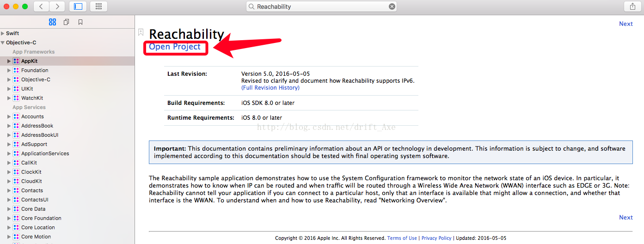The image size is (644, 244).
Task: Click the Reachability search field
Action: tap(321, 6)
